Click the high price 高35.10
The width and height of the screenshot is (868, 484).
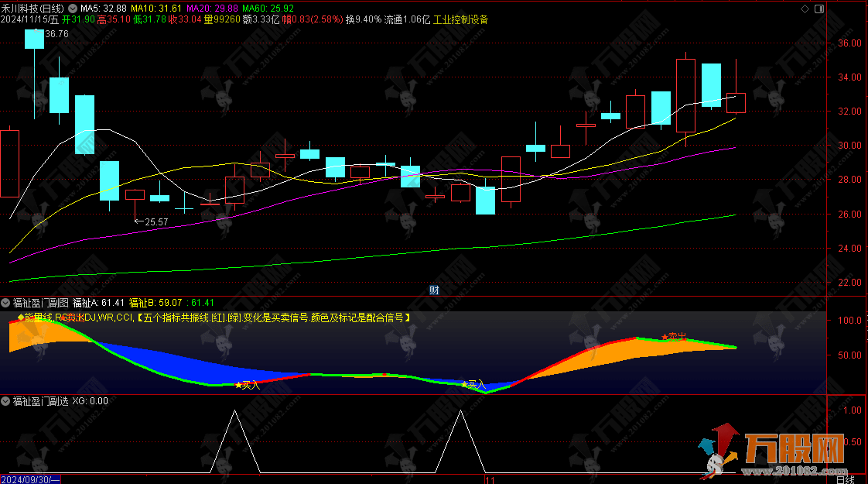click(x=114, y=19)
